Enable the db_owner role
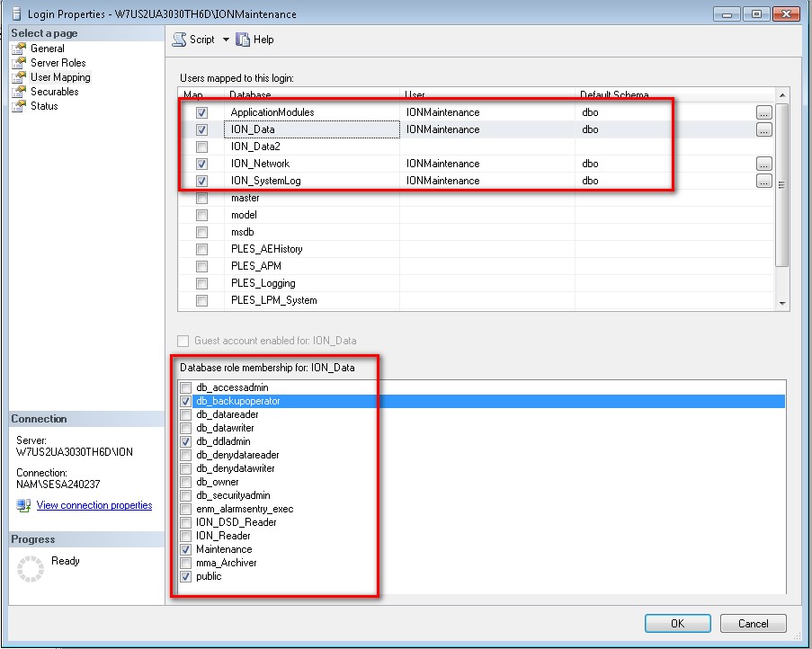The image size is (812, 649). (x=185, y=482)
